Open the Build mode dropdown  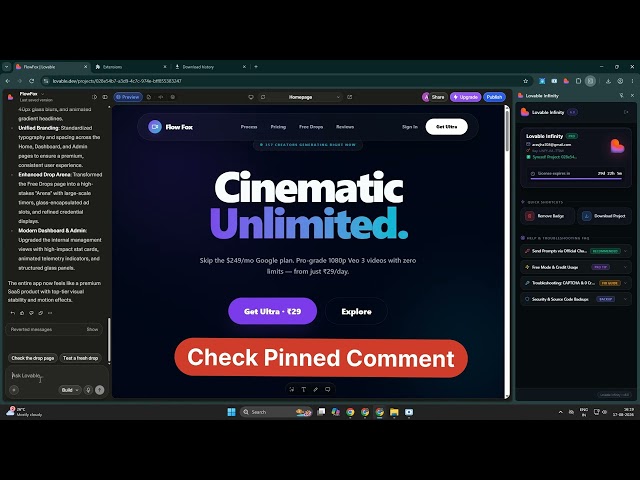click(x=70, y=390)
